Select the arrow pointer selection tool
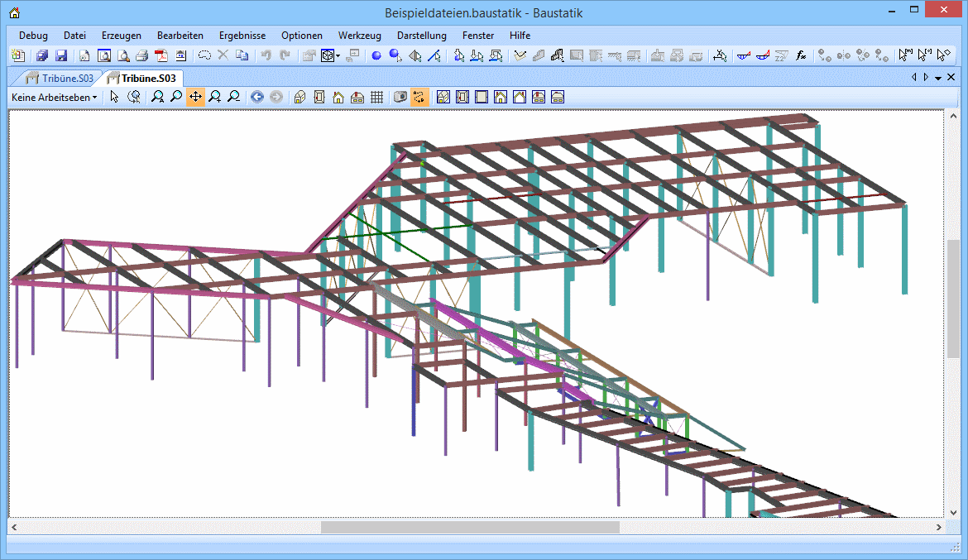This screenshot has height=560, width=968. coord(114,97)
